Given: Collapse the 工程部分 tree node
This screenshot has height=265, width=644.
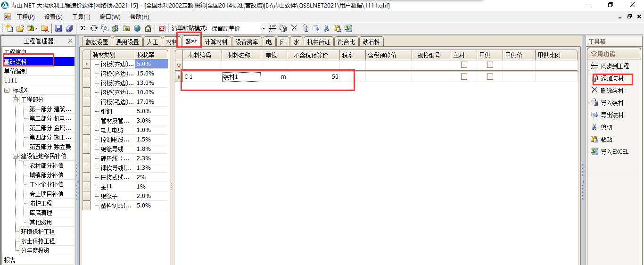Looking at the screenshot, I should pos(16,99).
